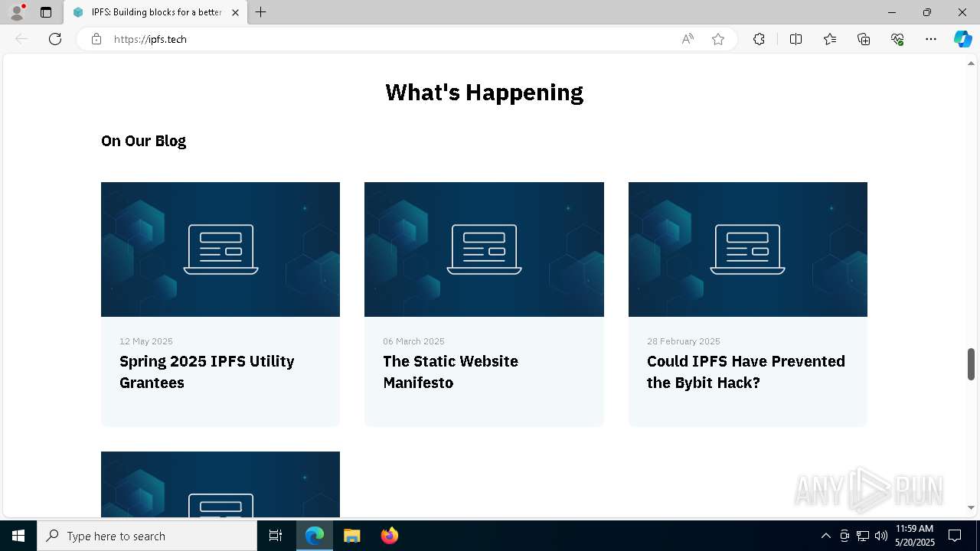Screen dimensions: 980x551
Task: Open the Windows Start menu
Action: pyautogui.click(x=18, y=536)
